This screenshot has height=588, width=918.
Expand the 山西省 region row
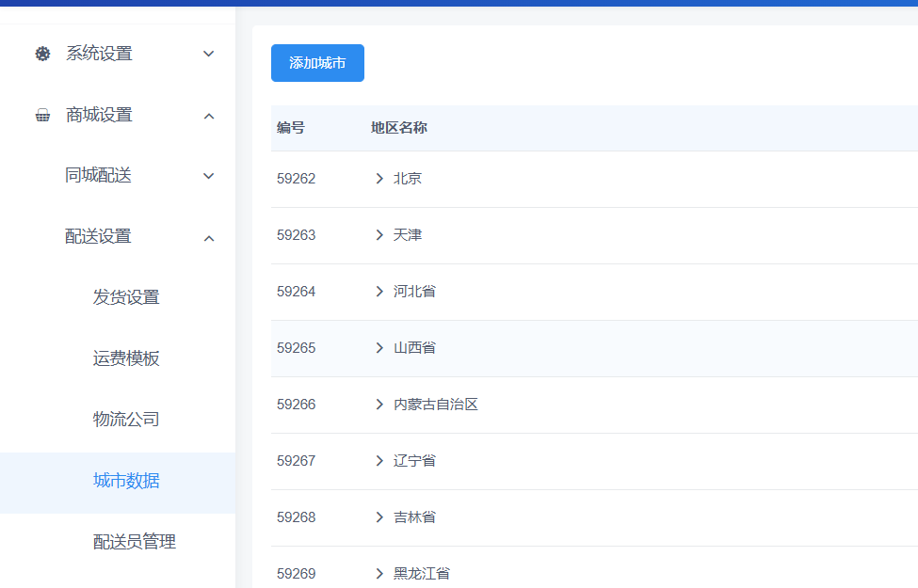pos(379,347)
